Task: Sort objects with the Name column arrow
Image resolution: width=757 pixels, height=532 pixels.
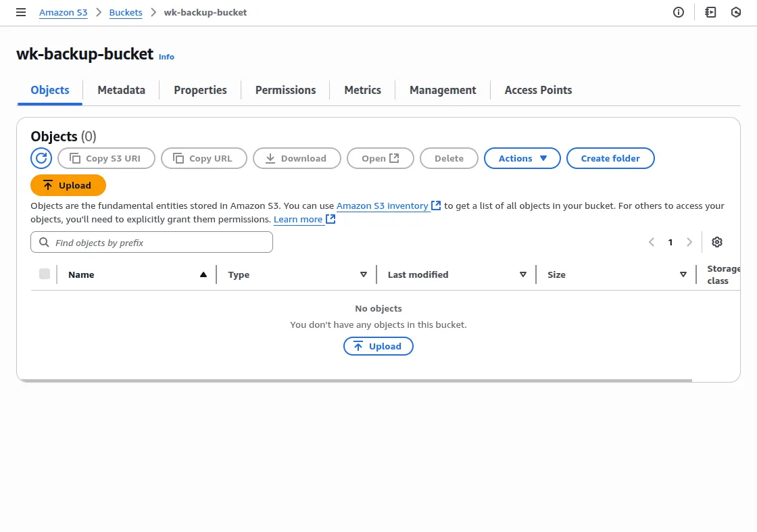Action: click(x=203, y=274)
